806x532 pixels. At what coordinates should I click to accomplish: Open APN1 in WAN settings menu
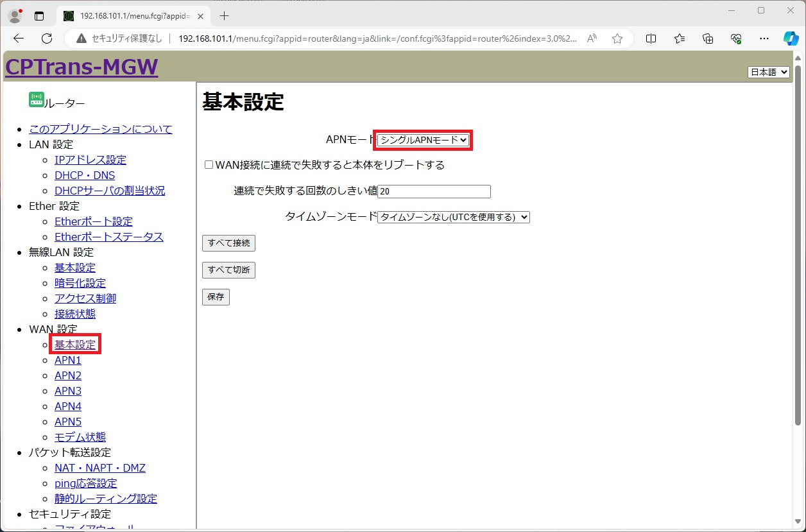click(68, 360)
